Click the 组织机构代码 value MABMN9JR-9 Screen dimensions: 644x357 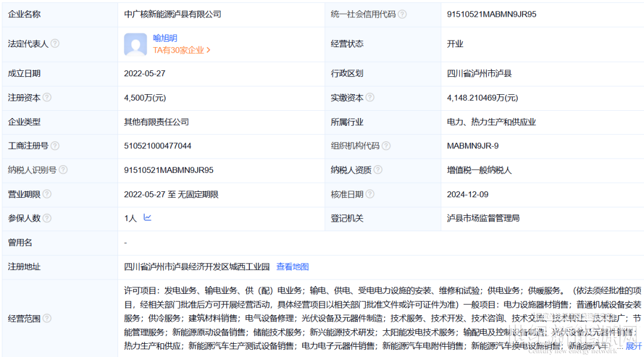472,146
